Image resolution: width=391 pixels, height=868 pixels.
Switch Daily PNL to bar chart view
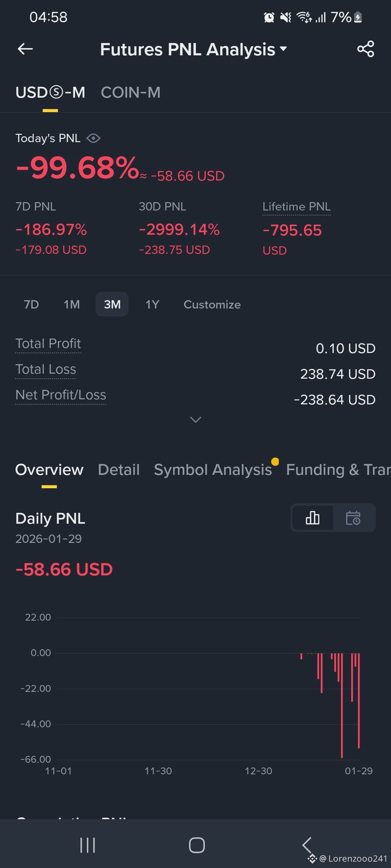tap(312, 518)
